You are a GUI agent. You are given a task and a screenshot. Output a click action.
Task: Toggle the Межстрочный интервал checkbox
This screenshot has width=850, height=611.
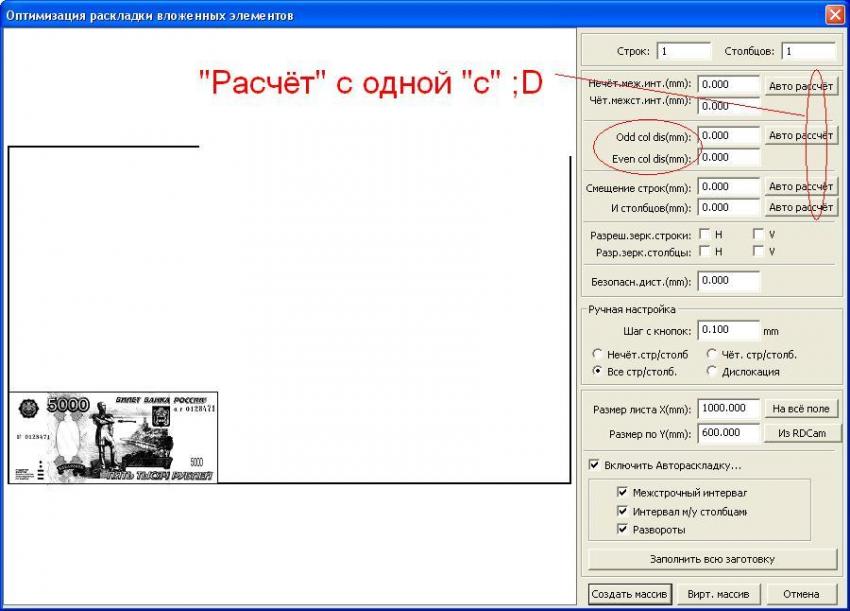point(623,493)
